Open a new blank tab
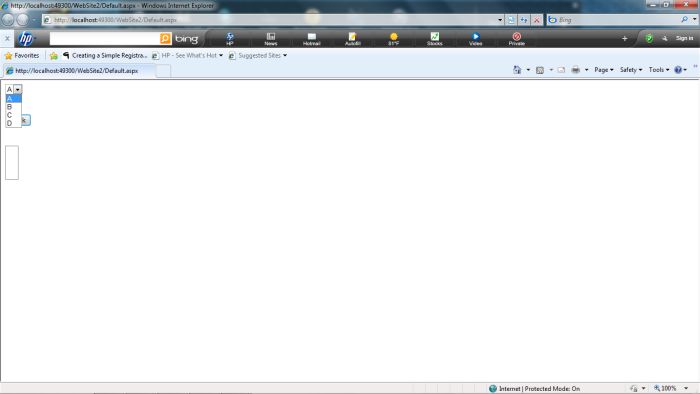 (x=163, y=71)
